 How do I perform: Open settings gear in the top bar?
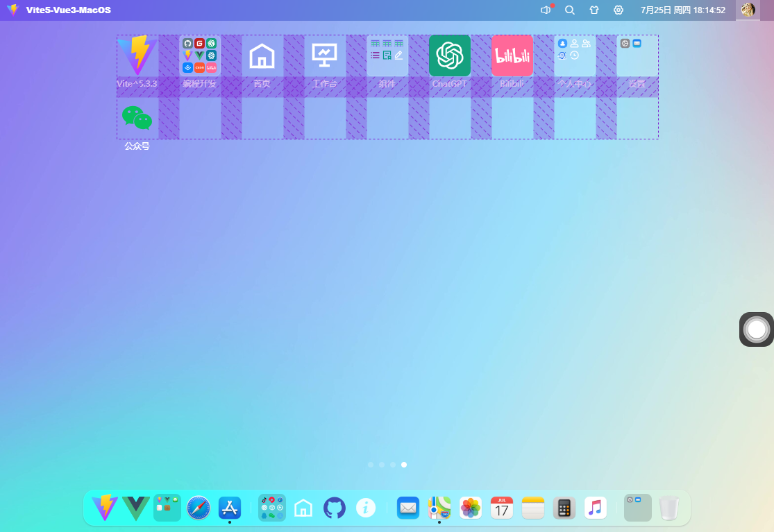click(x=619, y=10)
